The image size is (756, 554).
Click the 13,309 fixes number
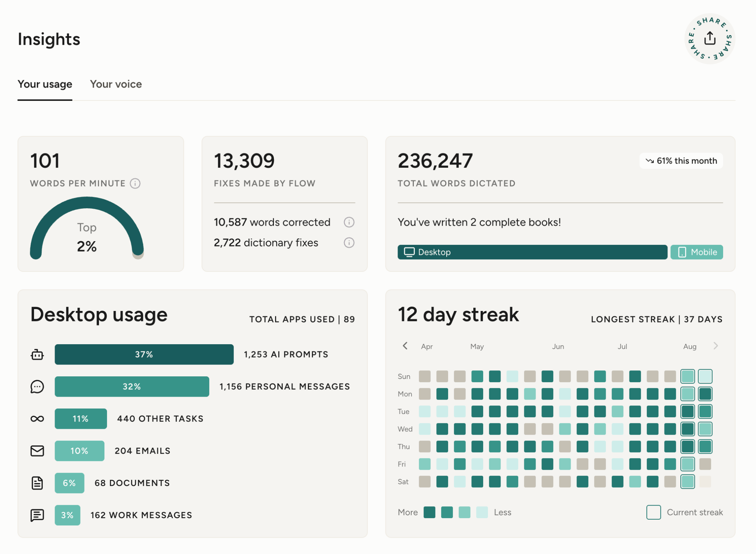pos(244,161)
